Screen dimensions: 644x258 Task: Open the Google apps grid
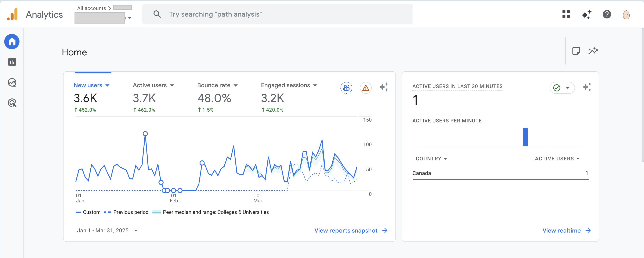click(x=567, y=14)
